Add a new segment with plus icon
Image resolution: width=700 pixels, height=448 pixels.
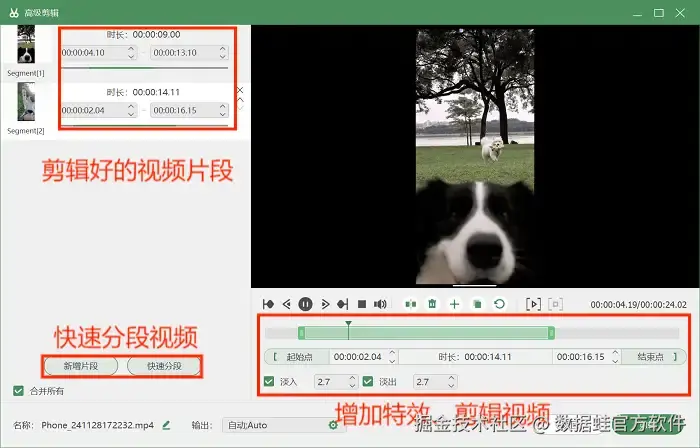coord(454,304)
